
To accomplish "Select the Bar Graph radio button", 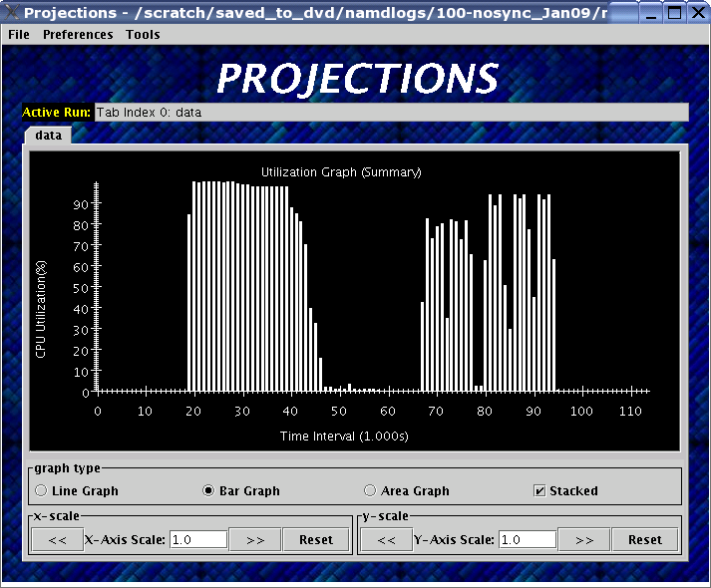I will [x=209, y=490].
